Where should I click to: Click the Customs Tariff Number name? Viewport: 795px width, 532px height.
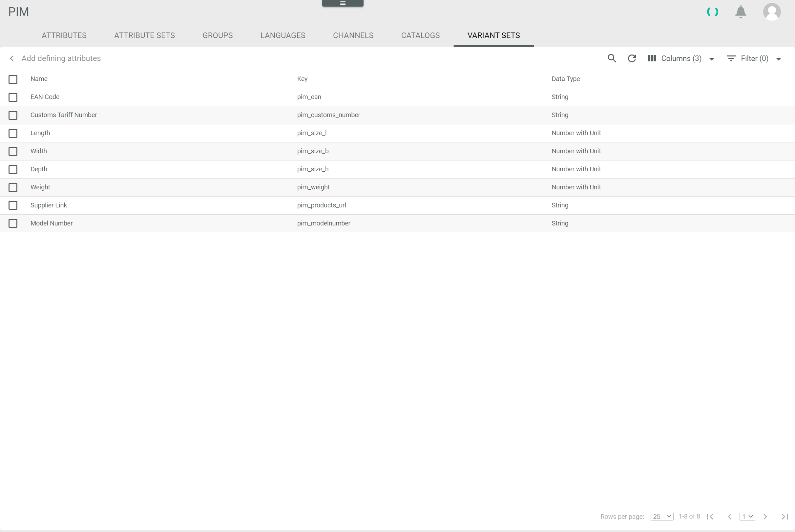64,115
